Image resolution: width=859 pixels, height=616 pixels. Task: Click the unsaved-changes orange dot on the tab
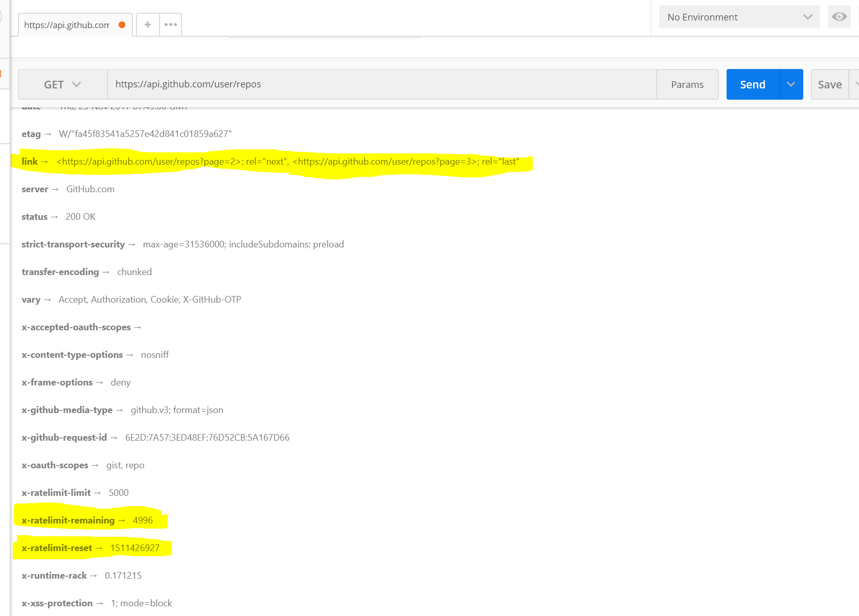(121, 24)
